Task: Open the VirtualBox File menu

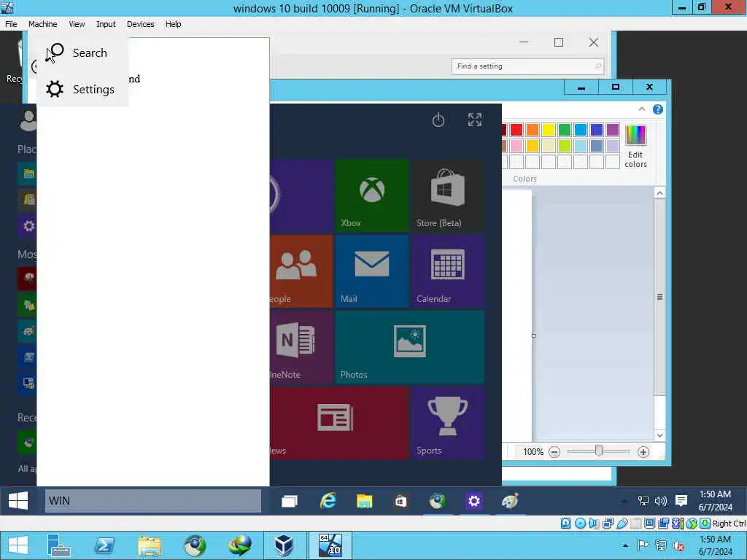Action: (x=11, y=24)
